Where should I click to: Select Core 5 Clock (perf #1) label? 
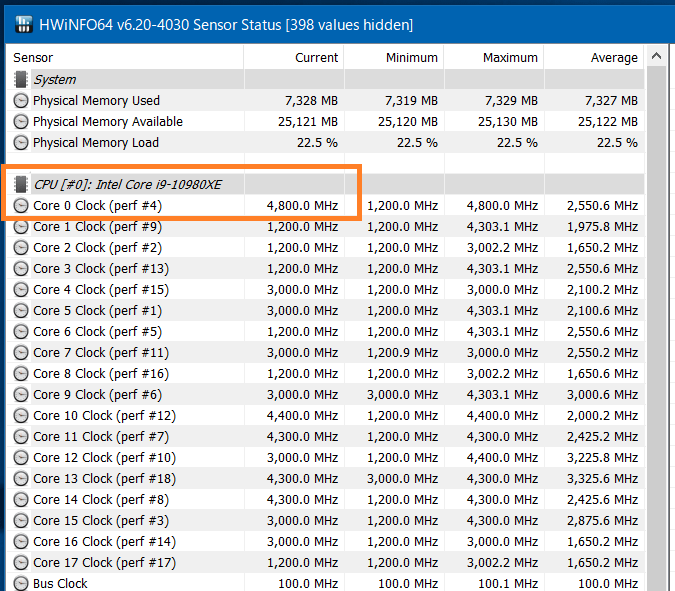coord(98,310)
